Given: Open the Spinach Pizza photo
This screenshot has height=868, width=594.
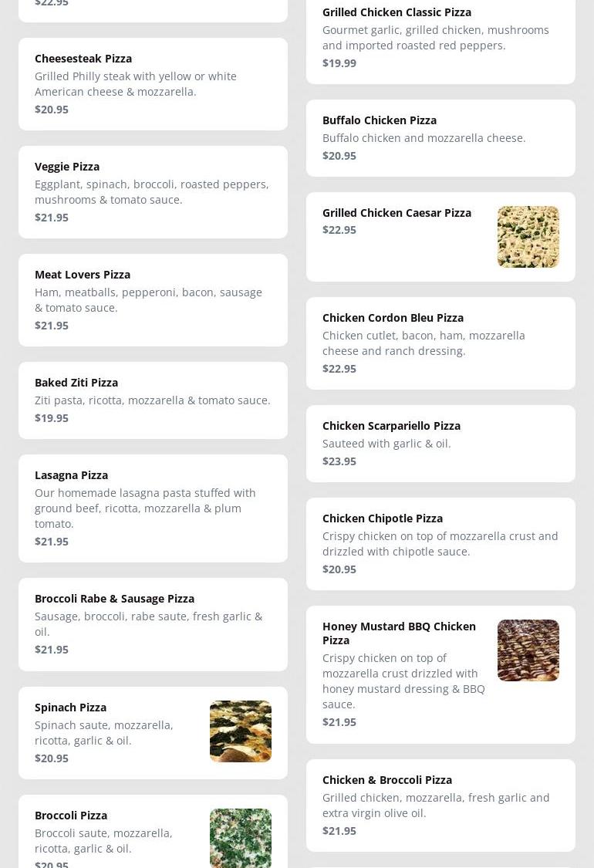Looking at the screenshot, I should (x=240, y=731).
